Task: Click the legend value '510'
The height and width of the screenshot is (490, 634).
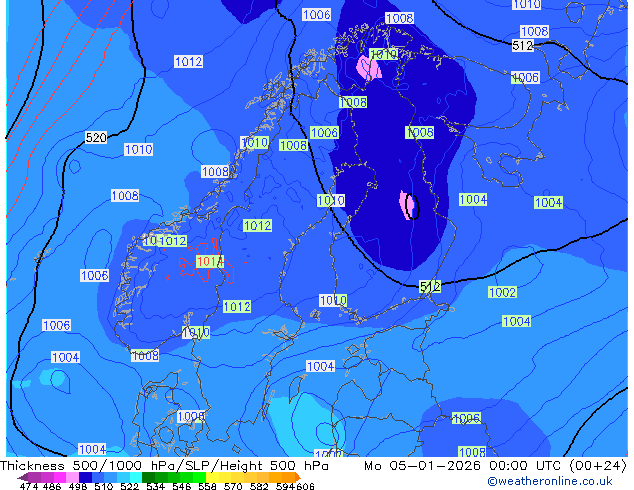Action: pos(104,486)
